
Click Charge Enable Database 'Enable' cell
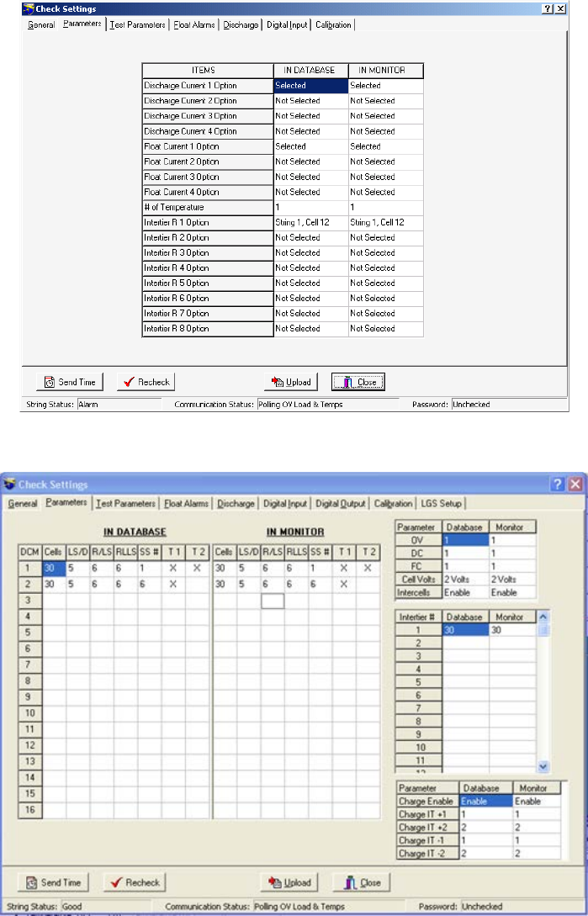[486, 802]
